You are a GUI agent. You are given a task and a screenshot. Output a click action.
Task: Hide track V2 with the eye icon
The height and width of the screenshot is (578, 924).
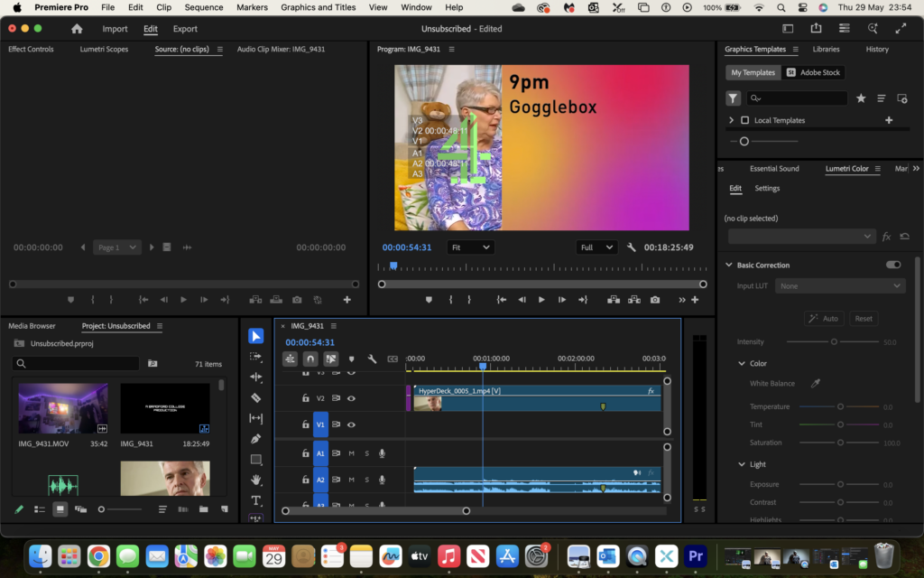pos(351,398)
